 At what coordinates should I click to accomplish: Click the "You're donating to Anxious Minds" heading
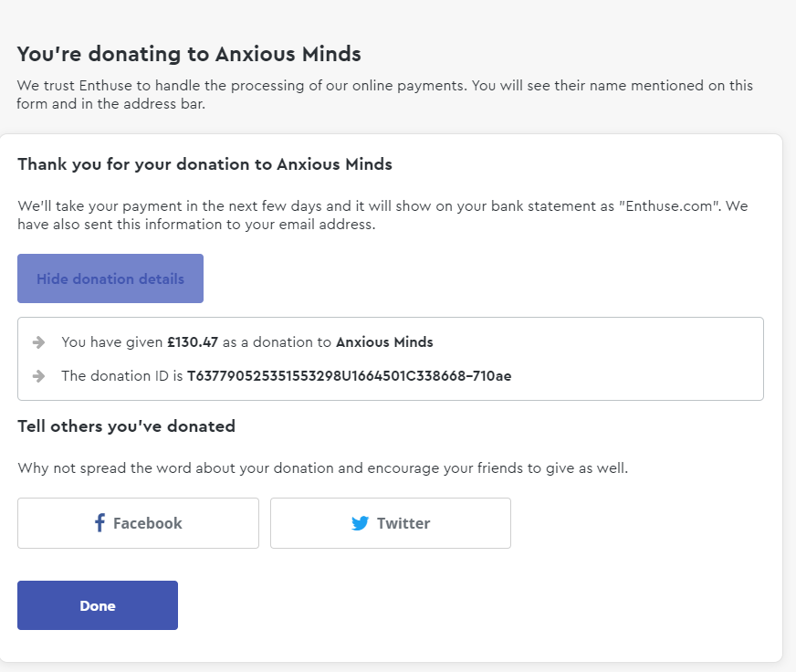tap(189, 54)
